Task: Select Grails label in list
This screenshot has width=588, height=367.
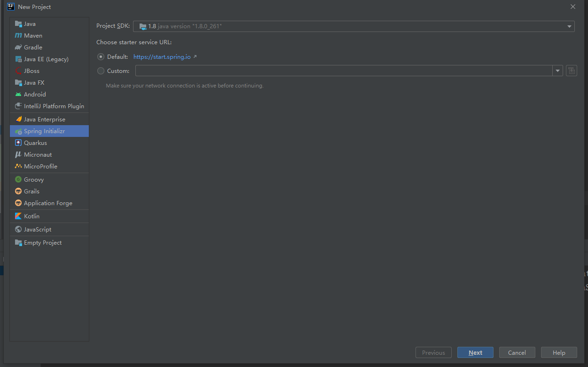Action: (31, 191)
